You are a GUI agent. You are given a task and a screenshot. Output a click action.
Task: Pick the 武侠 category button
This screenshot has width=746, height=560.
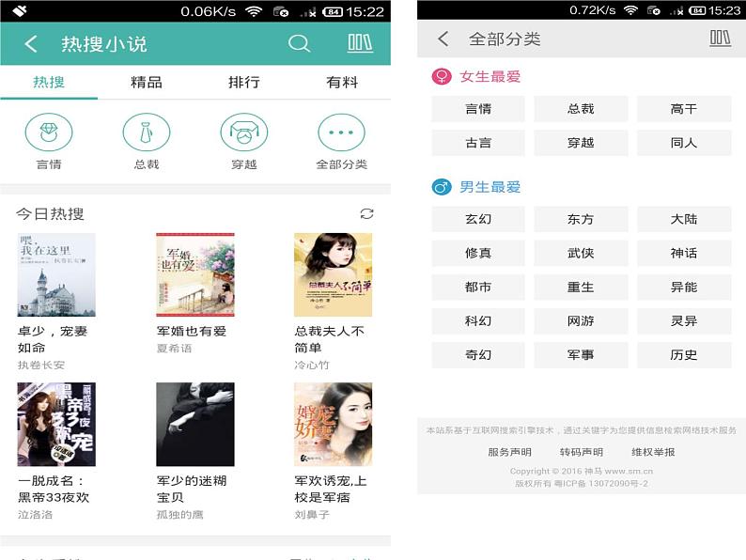581,253
